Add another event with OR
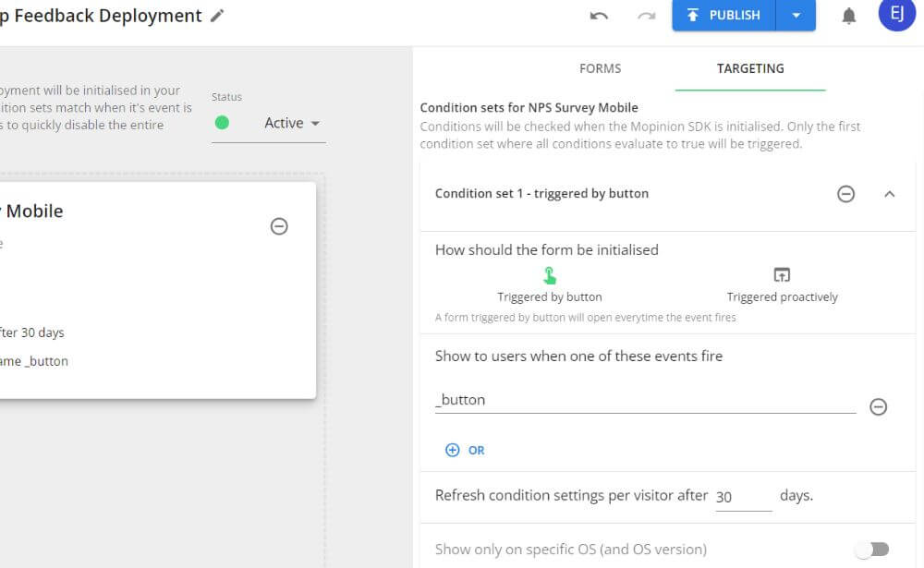The height and width of the screenshot is (568, 924). (465, 450)
